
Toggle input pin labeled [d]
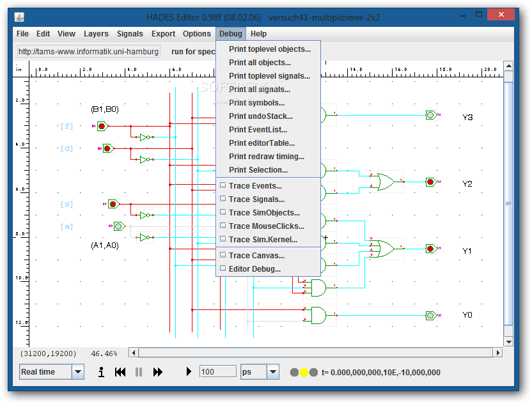(107, 148)
